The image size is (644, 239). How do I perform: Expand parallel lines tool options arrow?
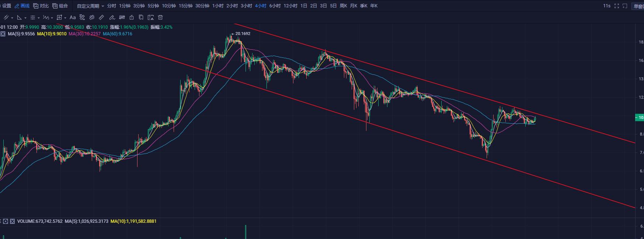tap(39, 18)
